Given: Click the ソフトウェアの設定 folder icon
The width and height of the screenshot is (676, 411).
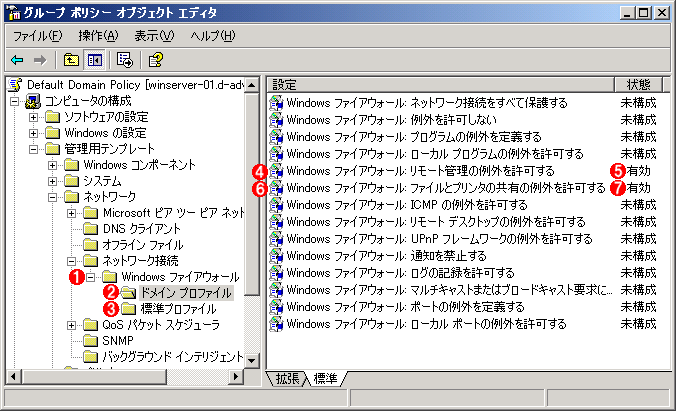Looking at the screenshot, I should (x=53, y=117).
